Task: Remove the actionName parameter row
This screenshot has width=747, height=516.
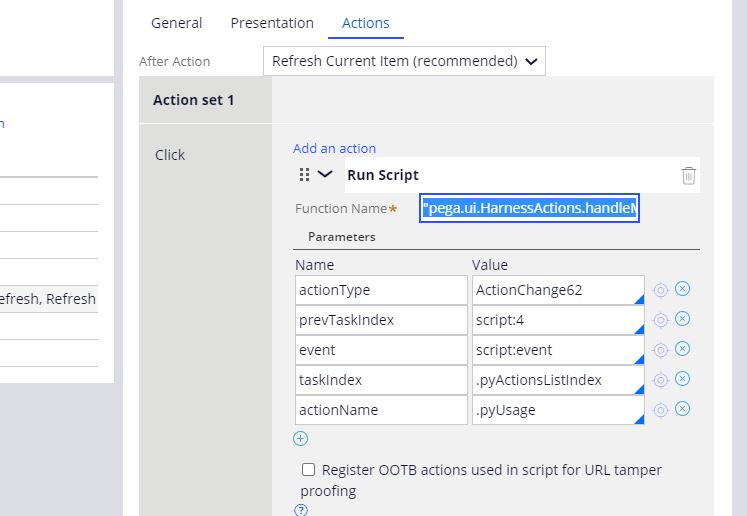Action: (x=683, y=409)
